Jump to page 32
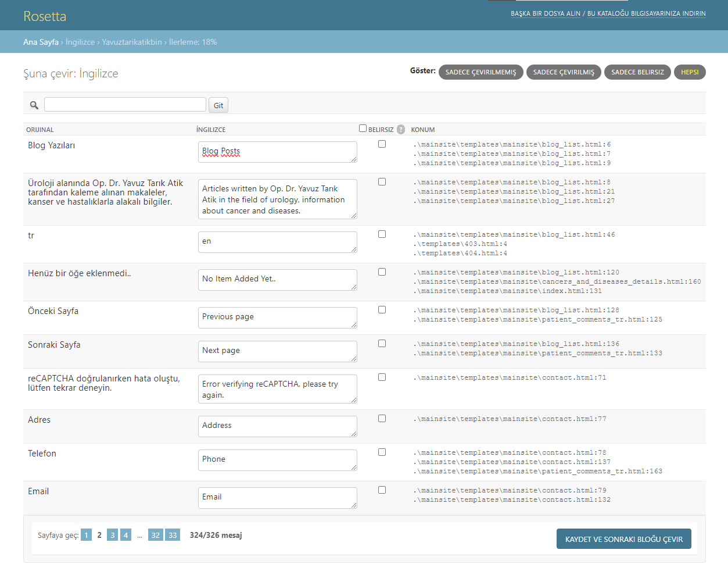728x571 pixels. point(155,535)
